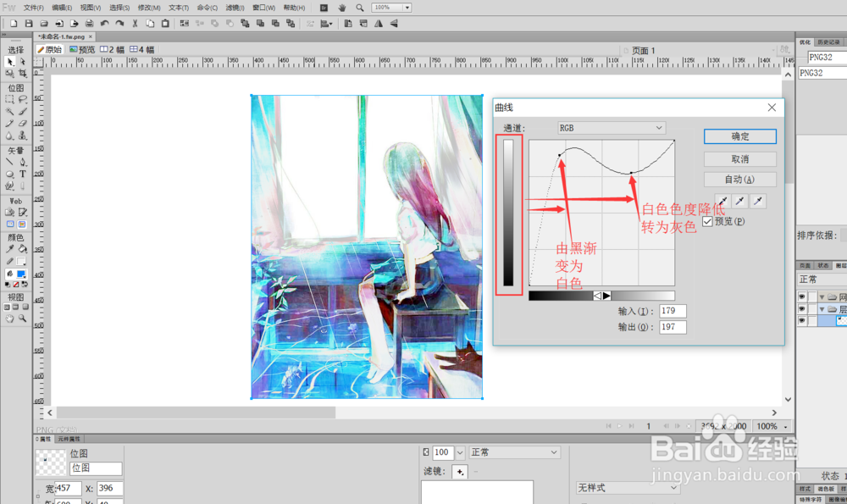Viewport: 847px width, 504px height.
Task: Select the Hand tool in the tools panel
Action: (x=9, y=318)
